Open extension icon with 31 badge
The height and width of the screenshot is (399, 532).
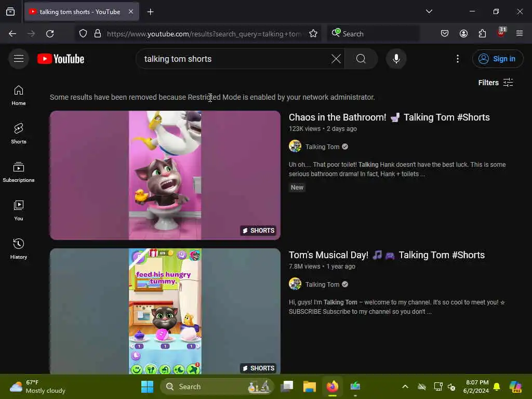[501, 33]
